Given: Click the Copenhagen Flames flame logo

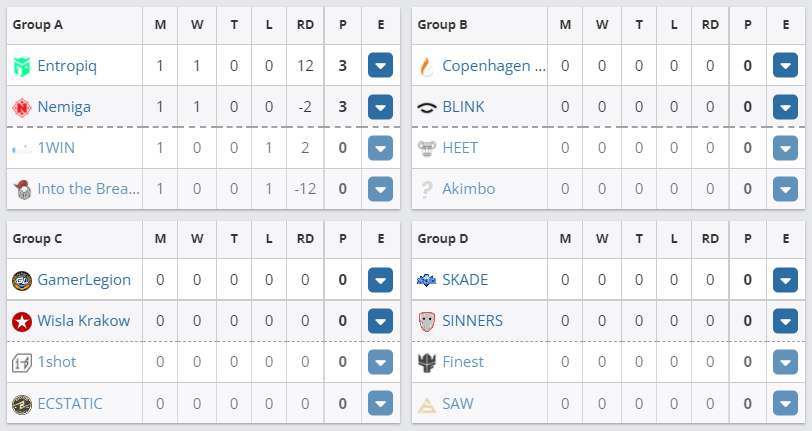Looking at the screenshot, I should 427,67.
